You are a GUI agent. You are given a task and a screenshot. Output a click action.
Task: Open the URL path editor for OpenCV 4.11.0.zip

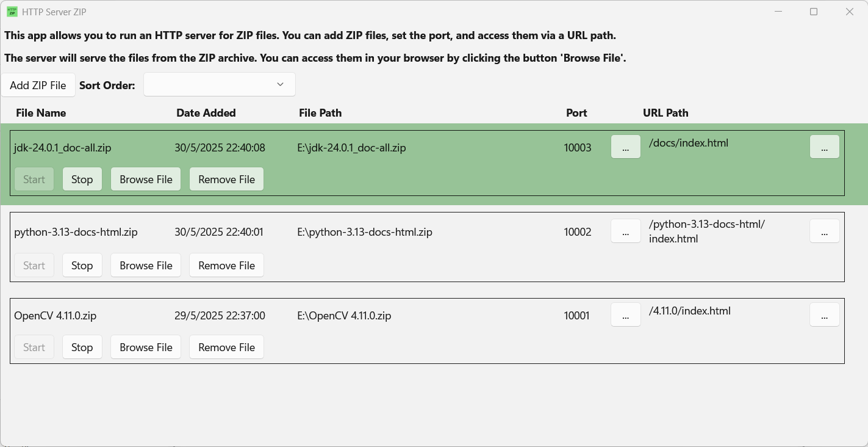[x=824, y=314]
